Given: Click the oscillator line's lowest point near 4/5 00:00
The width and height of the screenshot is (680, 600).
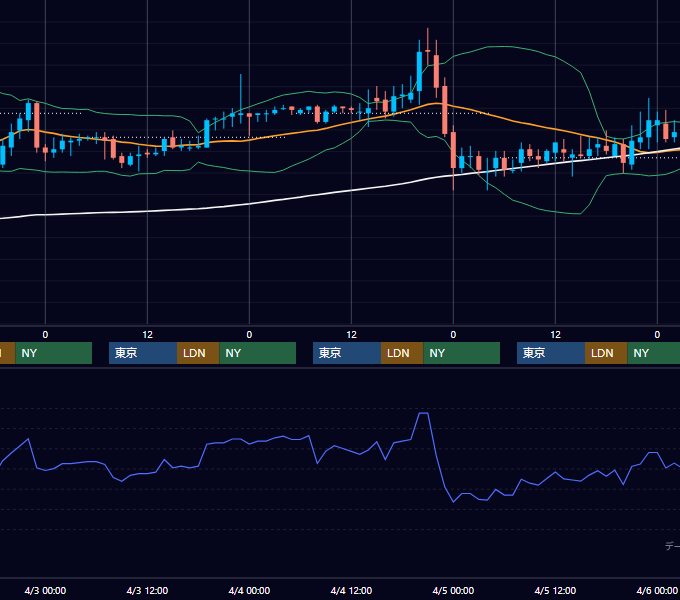Looking at the screenshot, I should coord(454,502).
